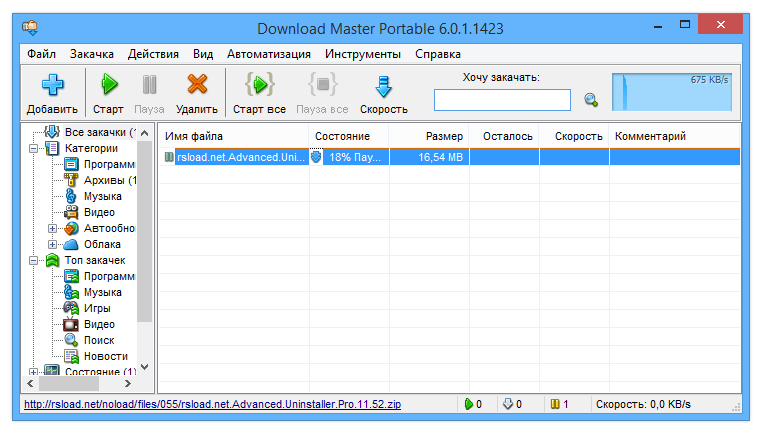Click the 16,54 MB size cell

coord(429,157)
